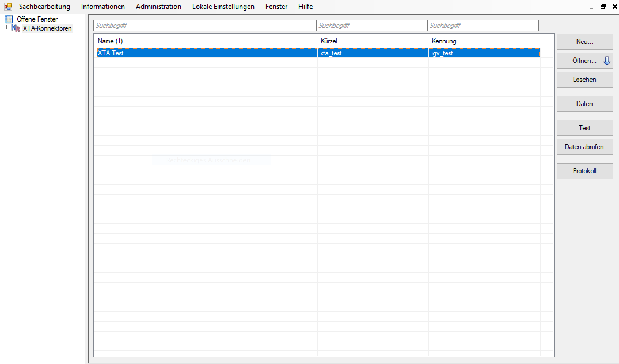The image size is (619, 364).
Task: Run the connector Test button
Action: (x=584, y=128)
